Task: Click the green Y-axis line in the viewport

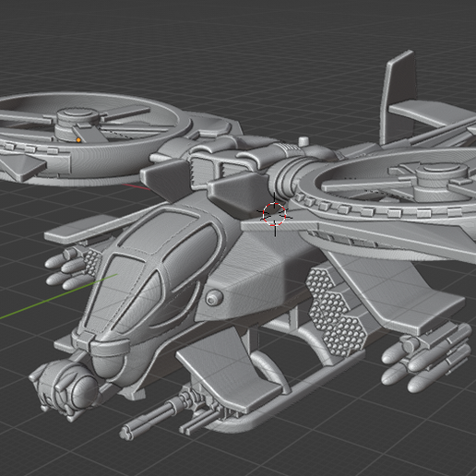Action: click(58, 296)
